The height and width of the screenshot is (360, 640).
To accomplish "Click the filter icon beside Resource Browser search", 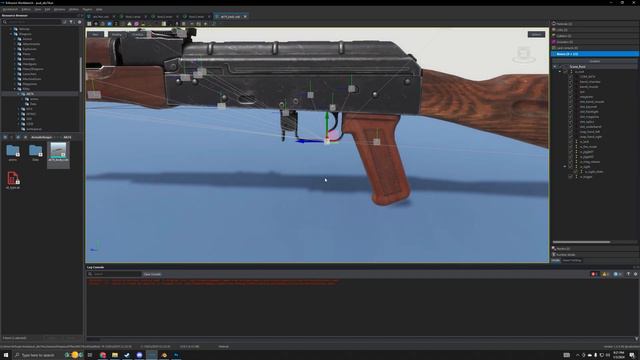I will coord(71,22).
